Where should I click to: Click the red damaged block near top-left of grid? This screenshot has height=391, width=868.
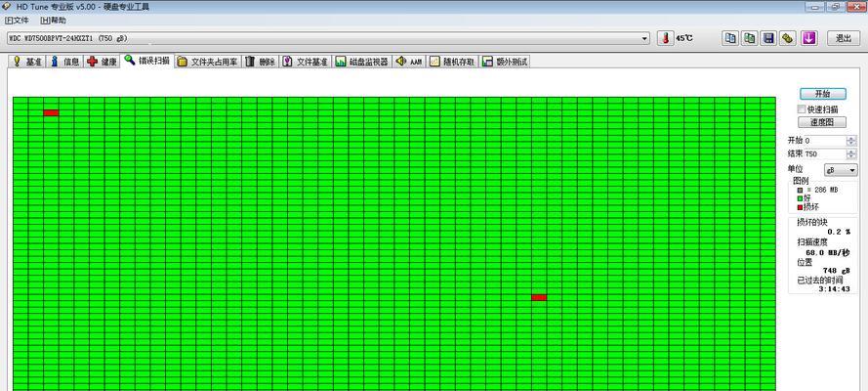coord(51,113)
